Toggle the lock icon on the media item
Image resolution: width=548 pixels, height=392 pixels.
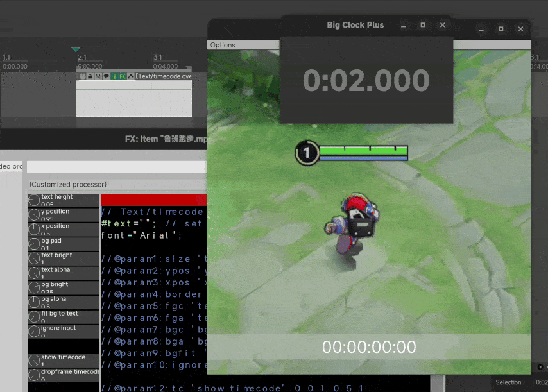[90, 76]
